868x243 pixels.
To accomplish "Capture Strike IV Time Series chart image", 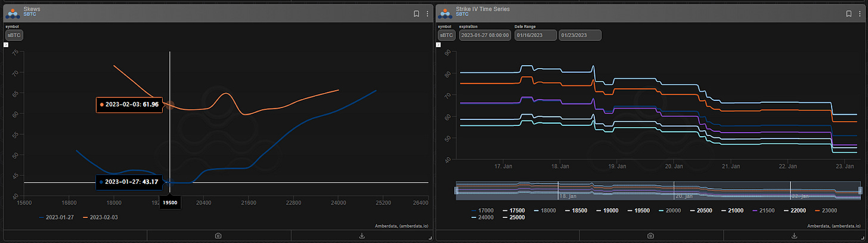I will pos(651,236).
